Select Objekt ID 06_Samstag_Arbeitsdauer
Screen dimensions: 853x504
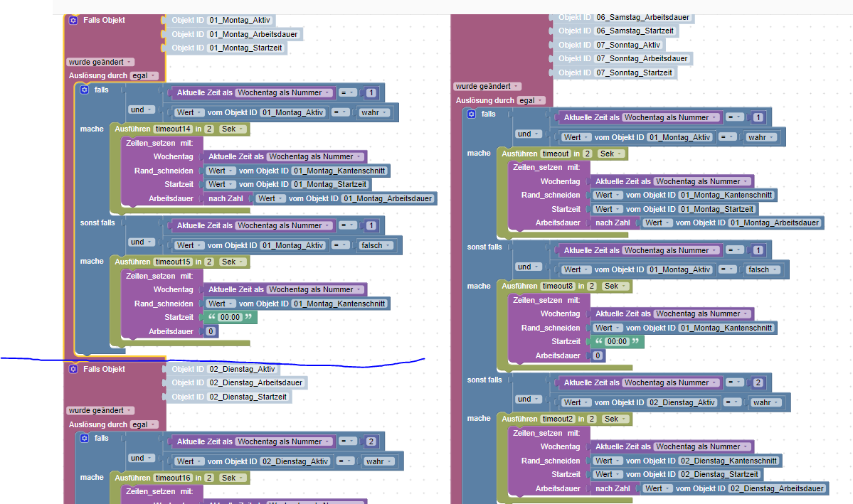point(642,17)
